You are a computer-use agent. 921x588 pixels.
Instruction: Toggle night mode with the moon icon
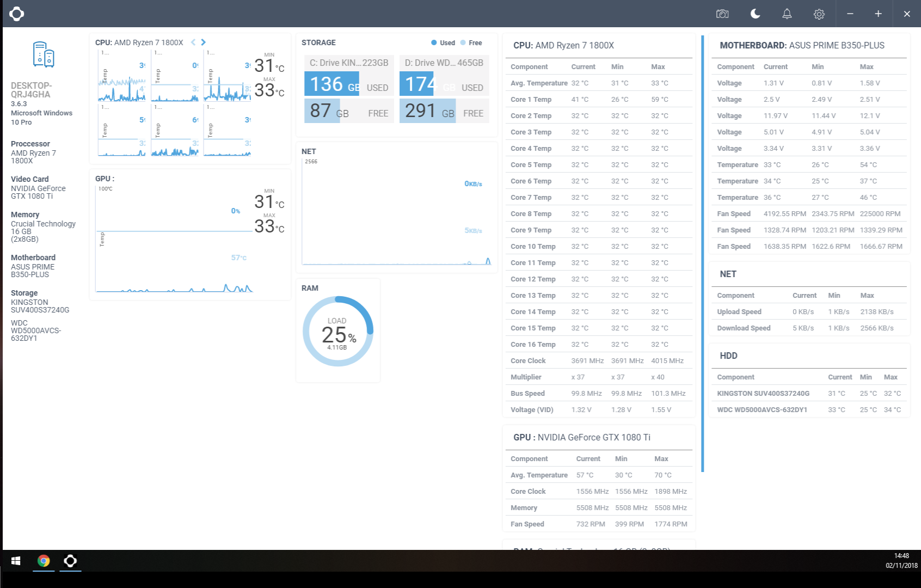pos(755,14)
